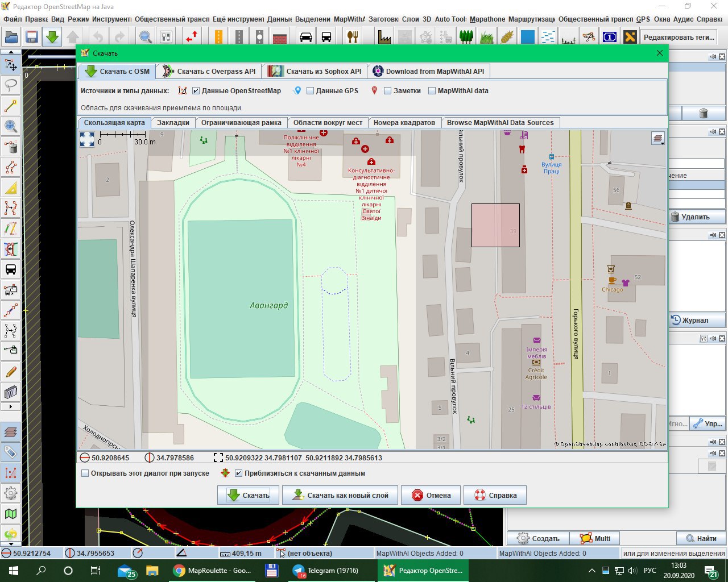Open the Закладки bookmarks tab
This screenshot has width=728, height=582.
tap(173, 123)
